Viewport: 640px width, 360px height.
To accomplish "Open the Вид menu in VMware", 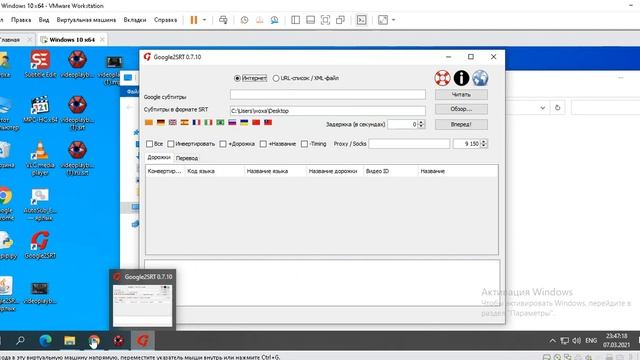I will coord(44,20).
